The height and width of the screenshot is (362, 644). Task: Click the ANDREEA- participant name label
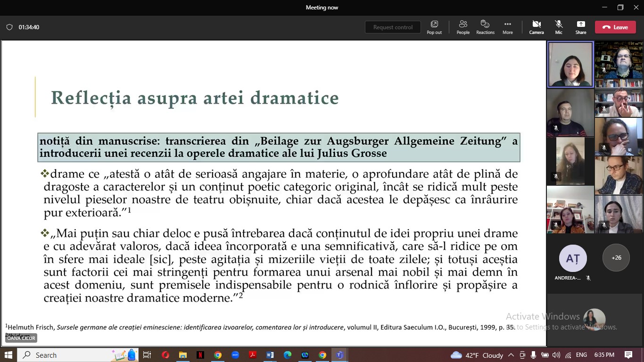click(568, 278)
